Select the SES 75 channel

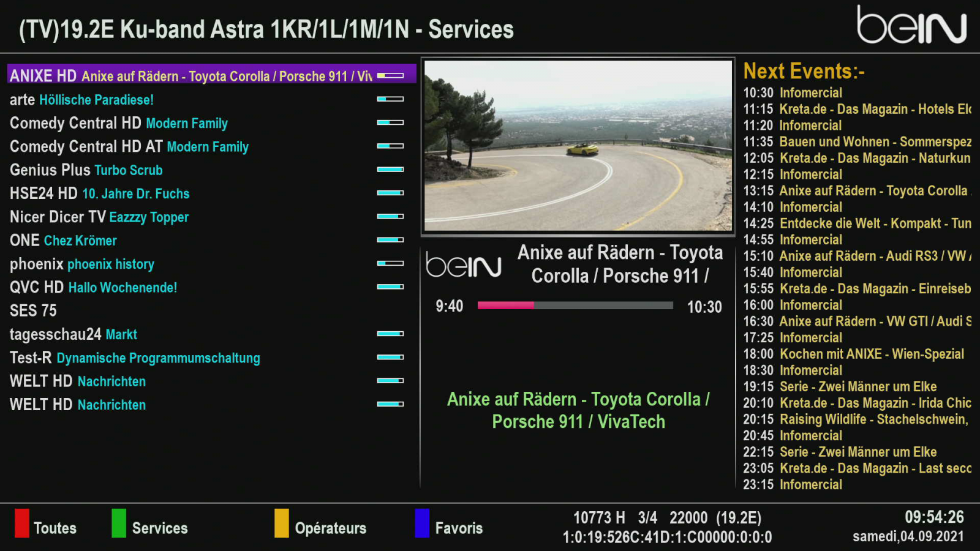point(211,310)
